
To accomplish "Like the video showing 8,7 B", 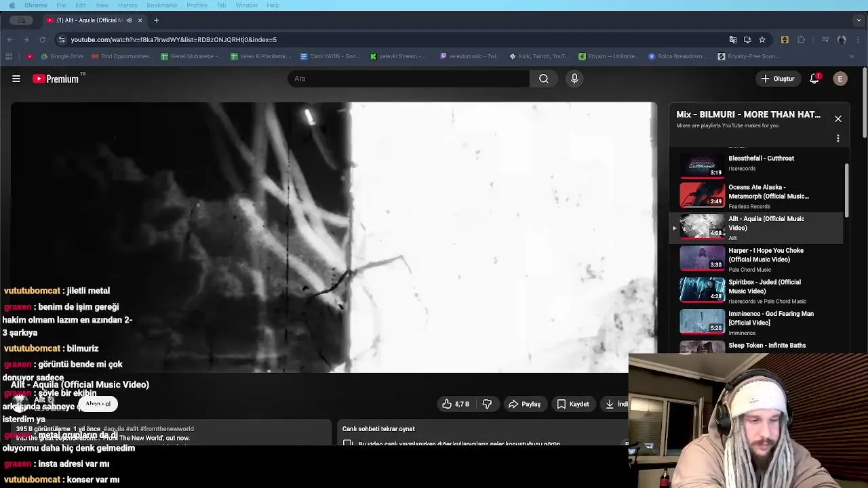I will click(x=456, y=404).
